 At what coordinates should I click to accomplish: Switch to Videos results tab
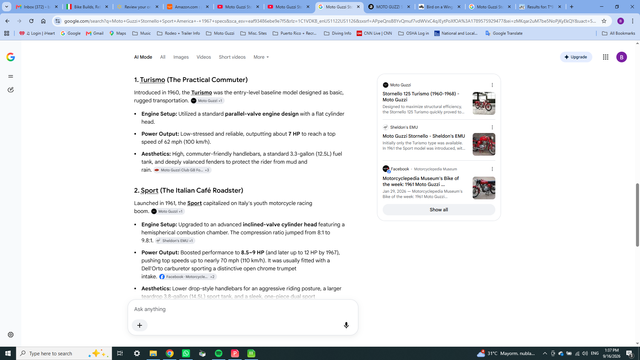(204, 57)
